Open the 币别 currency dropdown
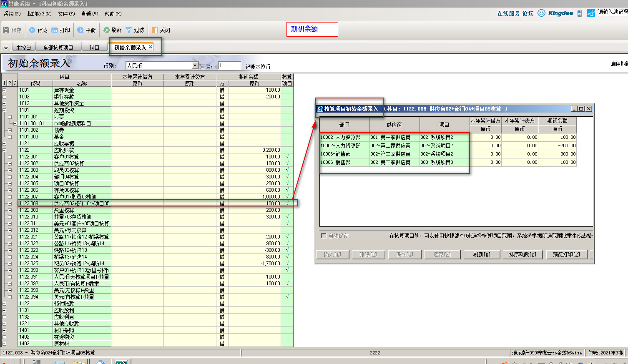628x364 pixels. tap(195, 66)
